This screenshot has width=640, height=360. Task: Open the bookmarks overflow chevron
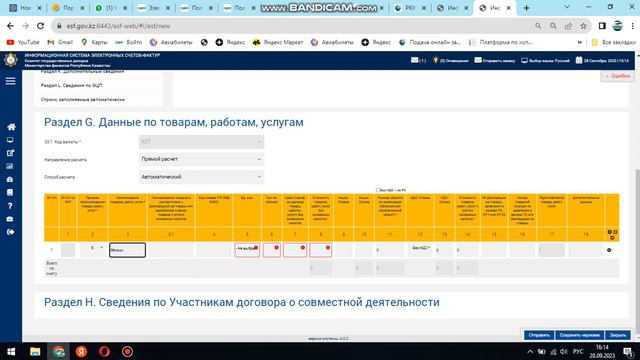579,42
